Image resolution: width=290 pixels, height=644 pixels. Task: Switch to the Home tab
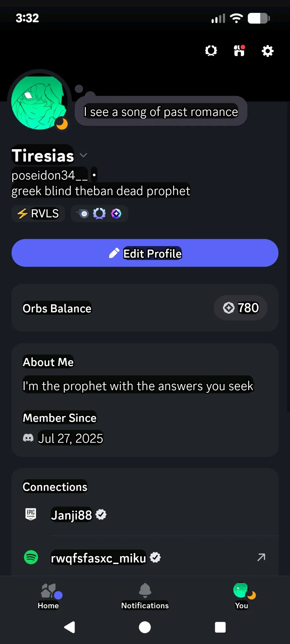(x=48, y=596)
